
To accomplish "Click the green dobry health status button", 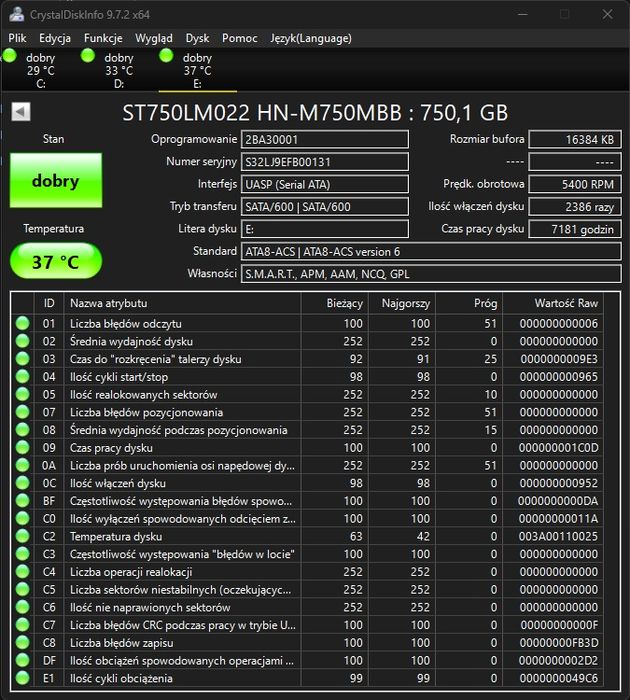I will point(56,180).
